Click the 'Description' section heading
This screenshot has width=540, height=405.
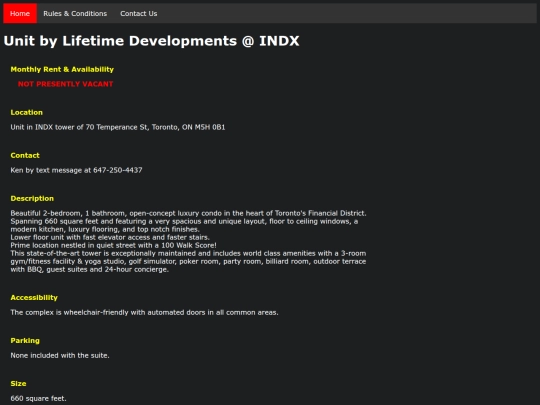point(32,198)
